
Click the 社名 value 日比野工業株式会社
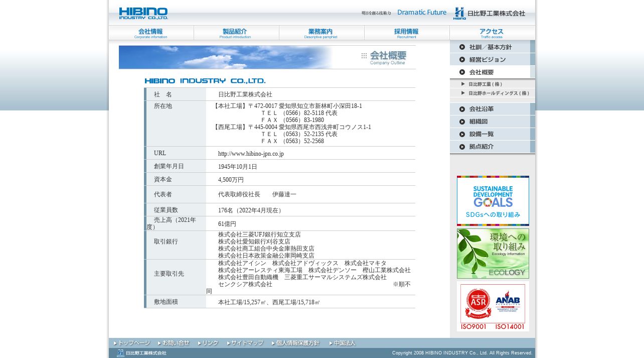pyautogui.click(x=245, y=94)
